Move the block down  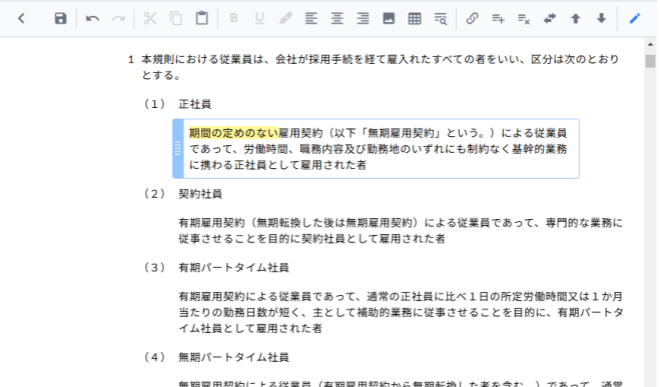(x=601, y=19)
